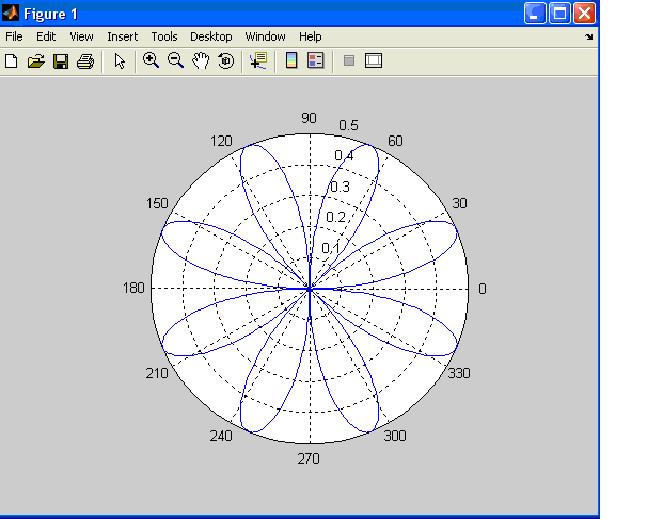The image size is (648, 519).
Task: Click the New Figure icon
Action: tap(11, 61)
